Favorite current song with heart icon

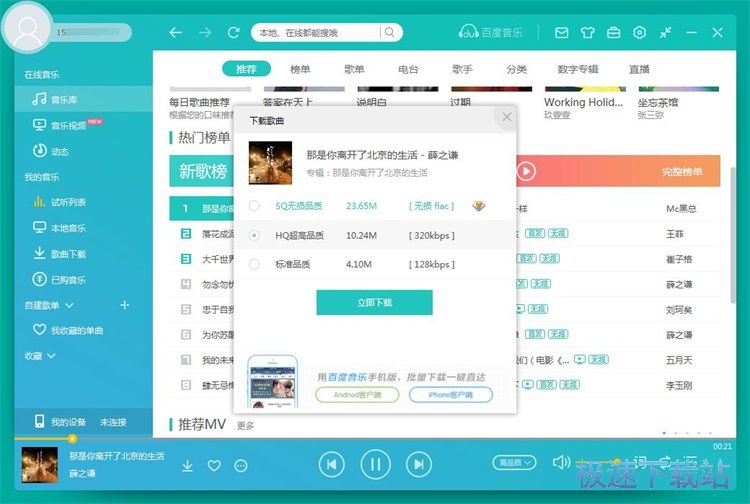click(x=214, y=465)
